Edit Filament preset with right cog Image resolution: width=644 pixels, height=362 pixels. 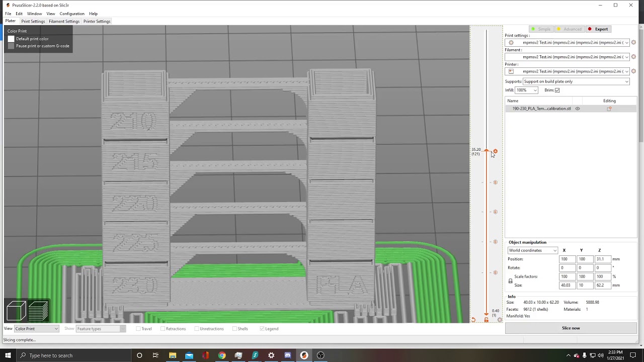coord(633,57)
